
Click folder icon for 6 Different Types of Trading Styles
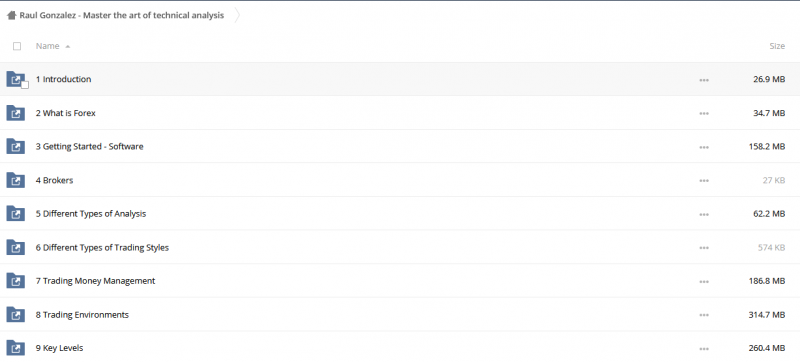coord(15,247)
